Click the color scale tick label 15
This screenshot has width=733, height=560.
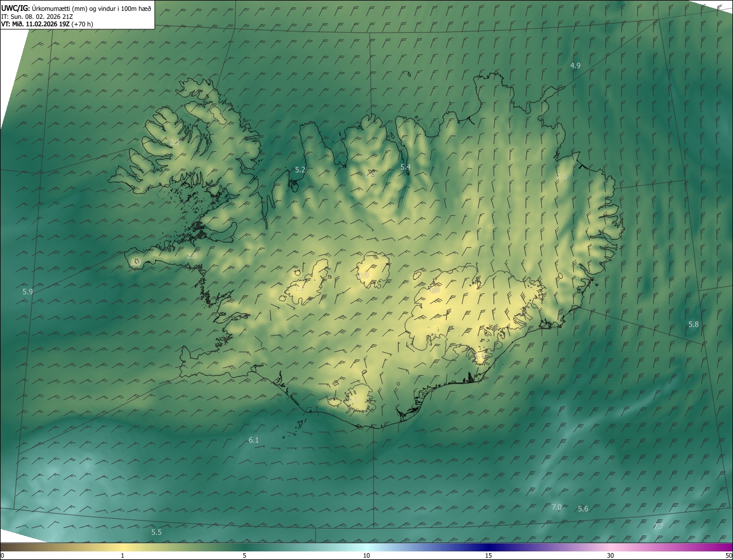(488, 556)
